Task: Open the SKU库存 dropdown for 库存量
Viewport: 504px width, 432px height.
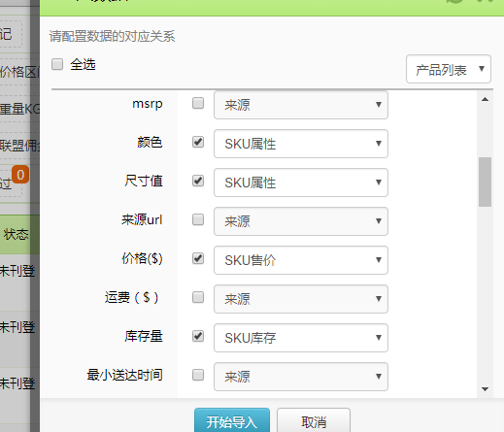Action: (x=301, y=338)
